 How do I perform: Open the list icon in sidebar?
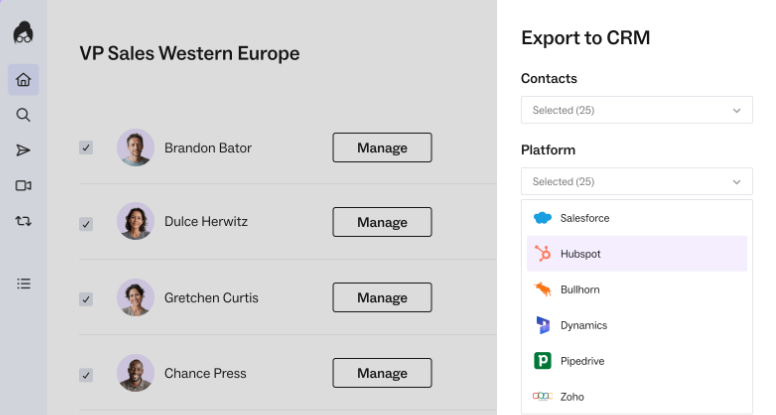point(23,283)
